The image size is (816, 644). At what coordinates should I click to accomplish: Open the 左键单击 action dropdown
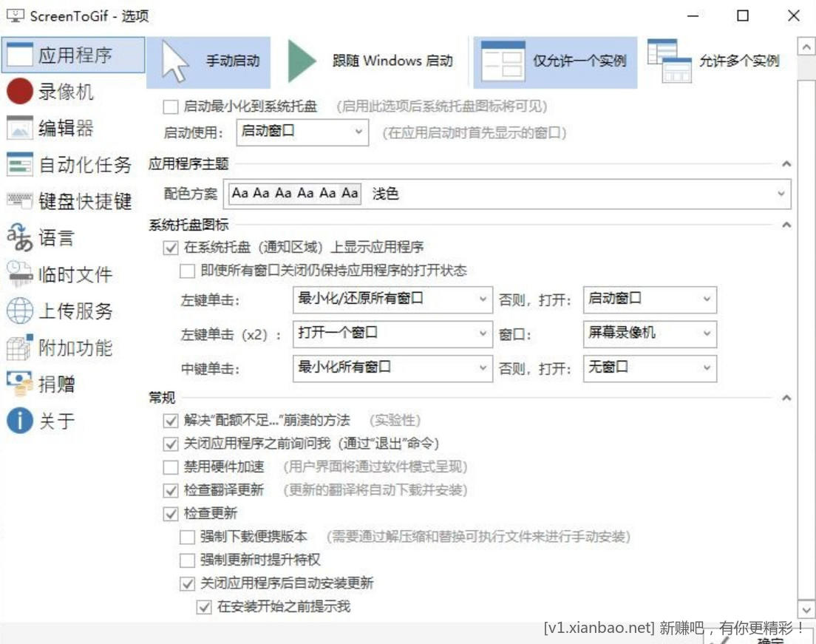392,299
